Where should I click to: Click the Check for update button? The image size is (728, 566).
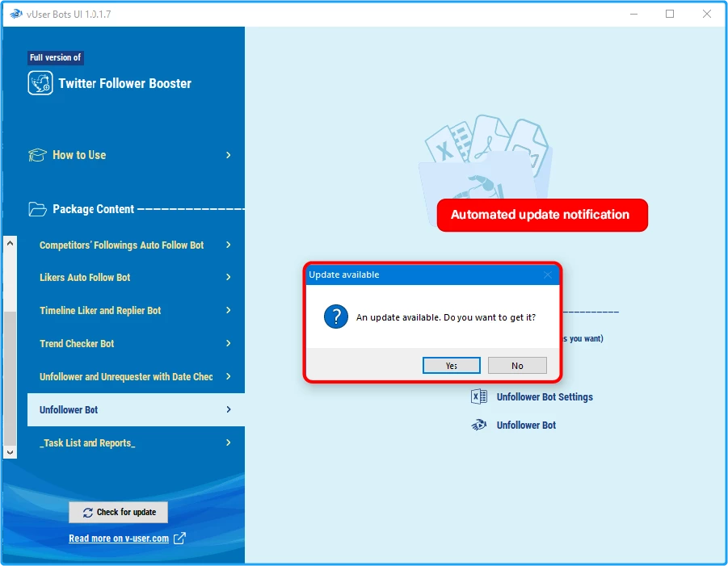(119, 512)
